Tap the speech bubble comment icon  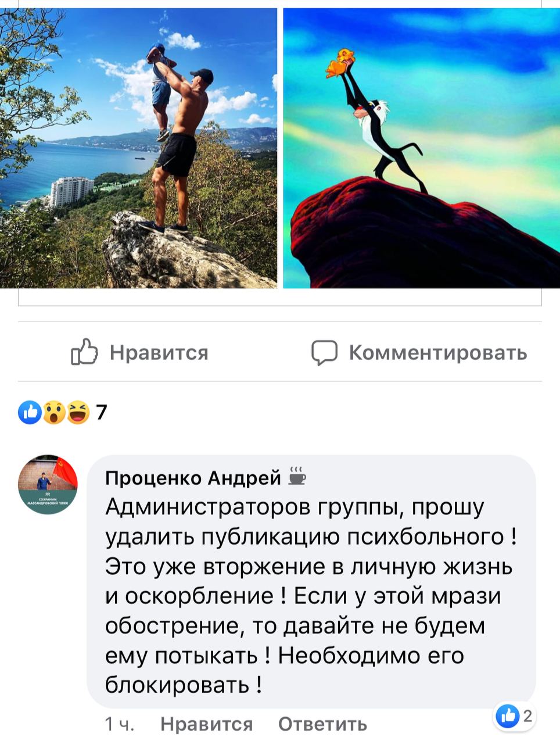[x=324, y=352]
